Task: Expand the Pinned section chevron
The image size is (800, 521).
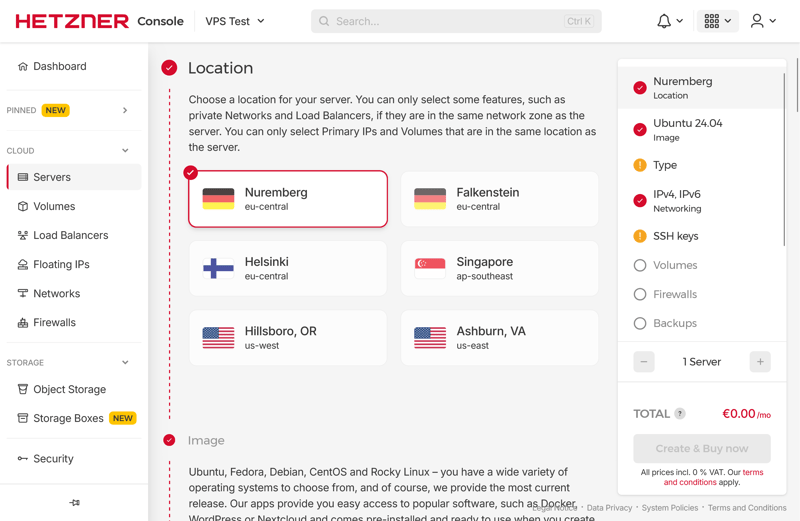Action: (125, 110)
